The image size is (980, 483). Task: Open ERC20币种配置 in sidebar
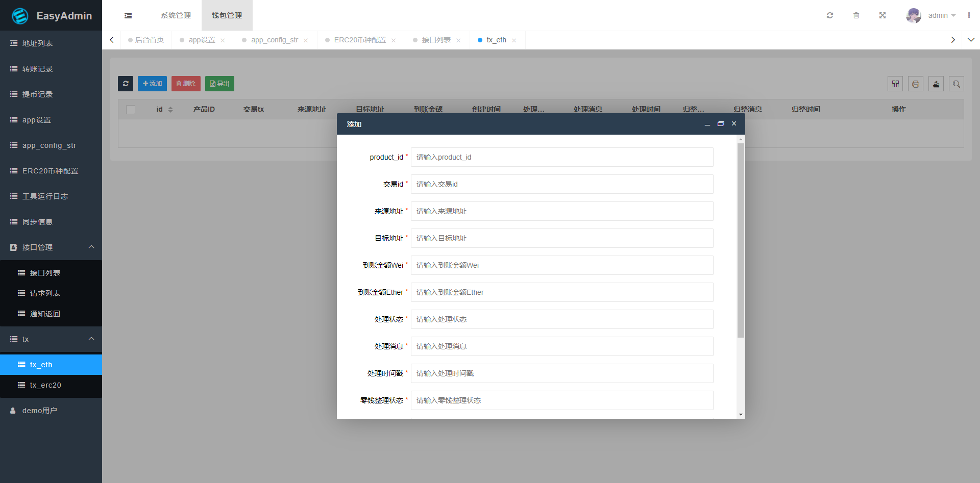51,171
